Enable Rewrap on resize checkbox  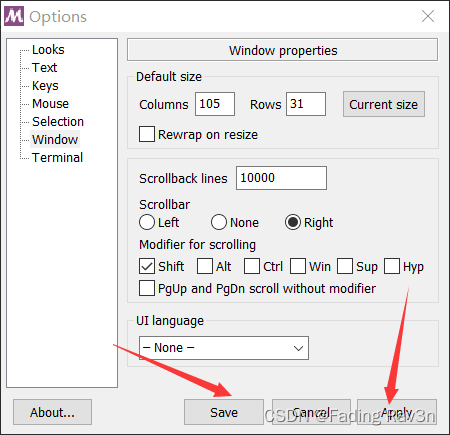pos(147,134)
